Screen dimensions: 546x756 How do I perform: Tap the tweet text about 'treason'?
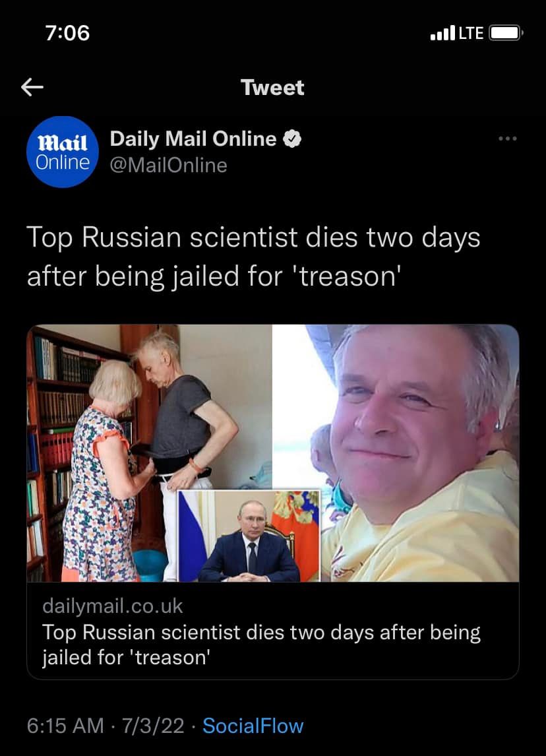(253, 257)
